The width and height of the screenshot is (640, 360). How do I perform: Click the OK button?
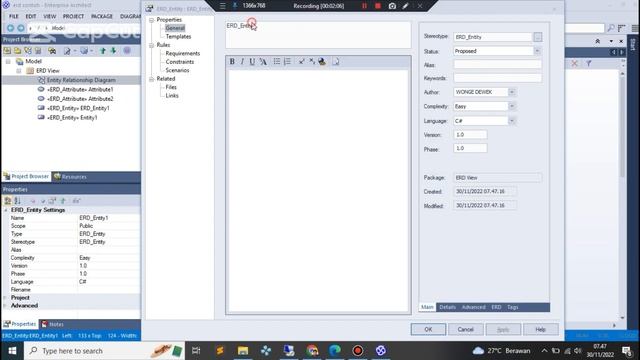pyautogui.click(x=428, y=329)
